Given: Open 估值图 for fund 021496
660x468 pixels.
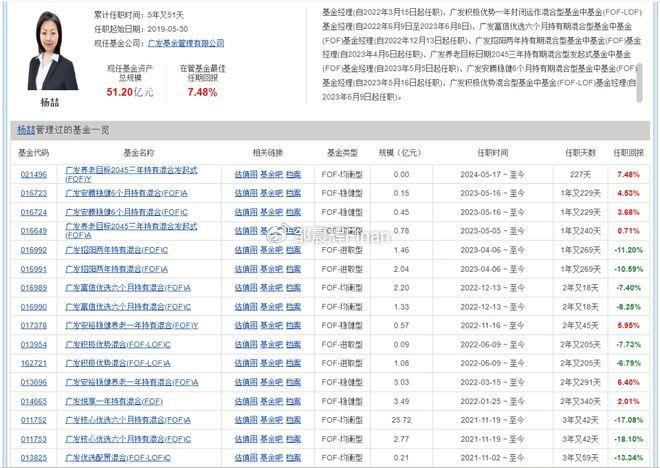Looking at the screenshot, I should pyautogui.click(x=246, y=174).
